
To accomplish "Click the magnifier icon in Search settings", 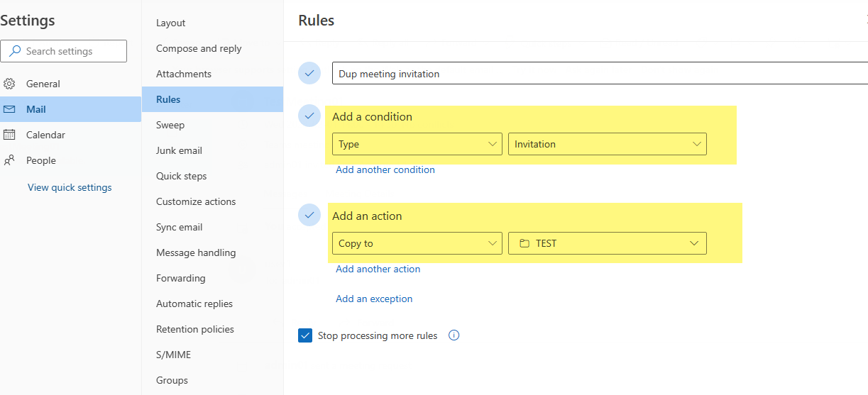I will [15, 51].
